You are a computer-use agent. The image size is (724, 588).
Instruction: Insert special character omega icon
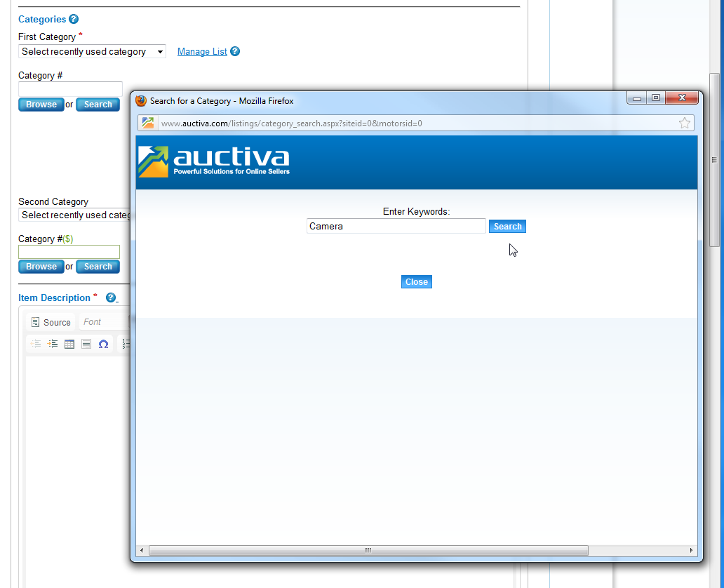[x=103, y=344]
